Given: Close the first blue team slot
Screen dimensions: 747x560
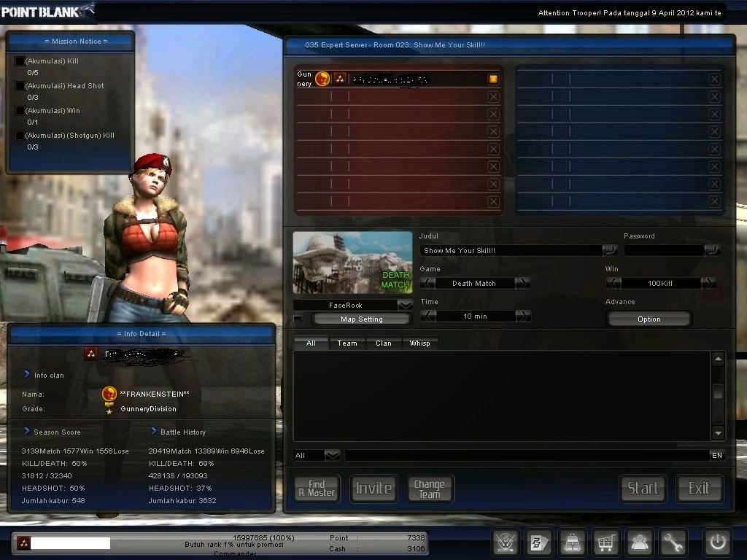Looking at the screenshot, I should (x=714, y=79).
